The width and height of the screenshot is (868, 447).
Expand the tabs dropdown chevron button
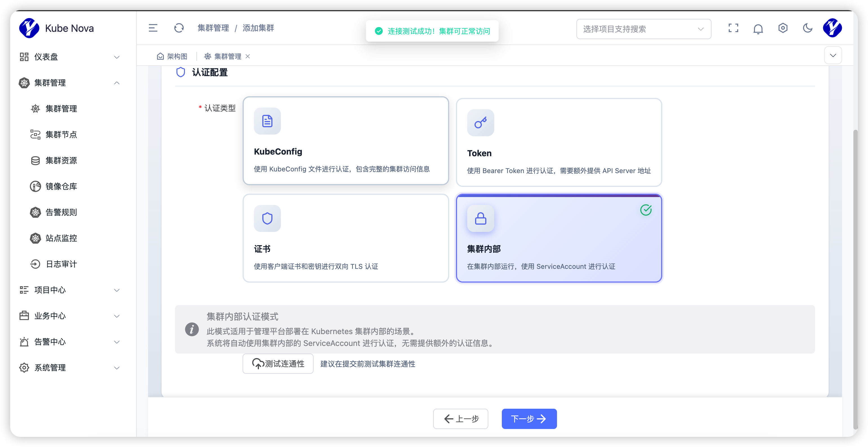tap(833, 56)
